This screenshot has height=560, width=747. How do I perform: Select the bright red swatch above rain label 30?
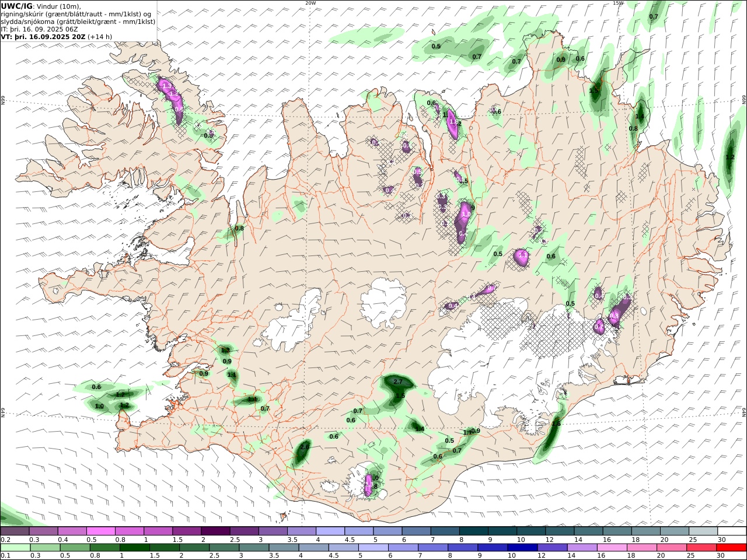(731, 548)
